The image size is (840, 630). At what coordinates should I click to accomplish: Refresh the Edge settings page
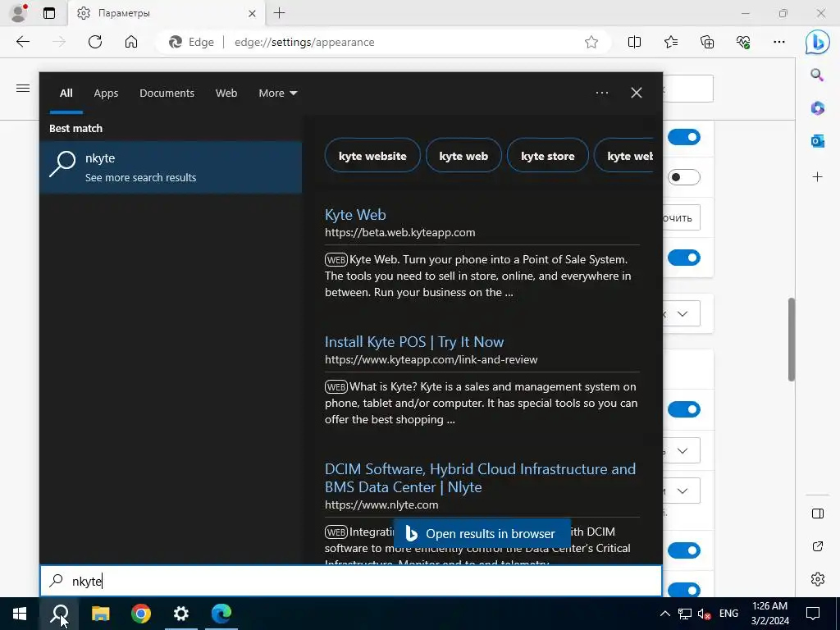95,42
